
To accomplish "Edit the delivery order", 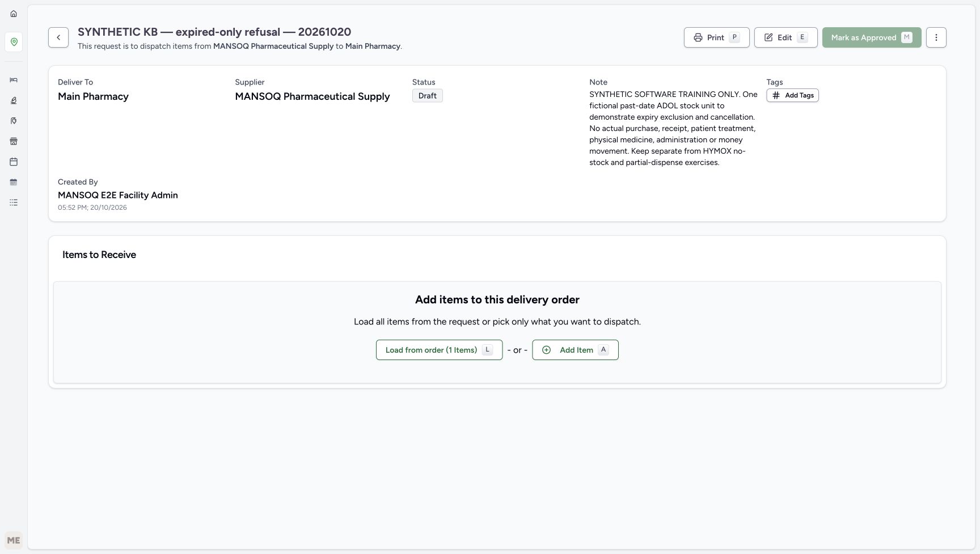I will [786, 37].
